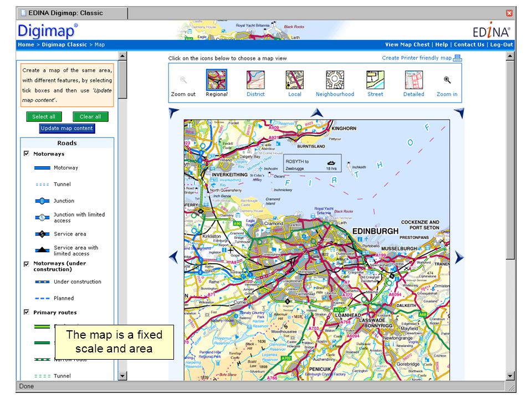The width and height of the screenshot is (532, 399).
Task: Open the Detailed map view icon
Action: click(413, 80)
